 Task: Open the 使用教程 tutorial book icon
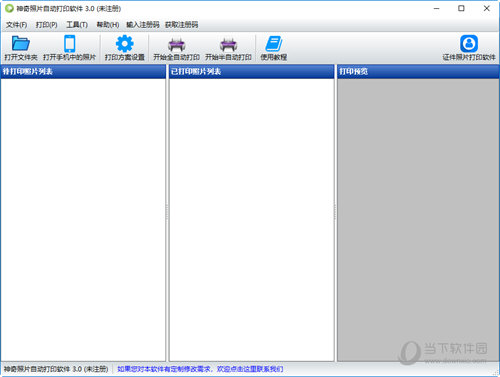click(x=274, y=48)
